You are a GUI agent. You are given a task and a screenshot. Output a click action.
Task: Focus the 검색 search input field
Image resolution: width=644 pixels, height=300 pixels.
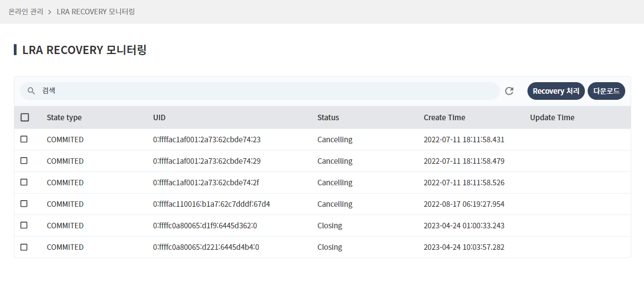pyautogui.click(x=265, y=91)
